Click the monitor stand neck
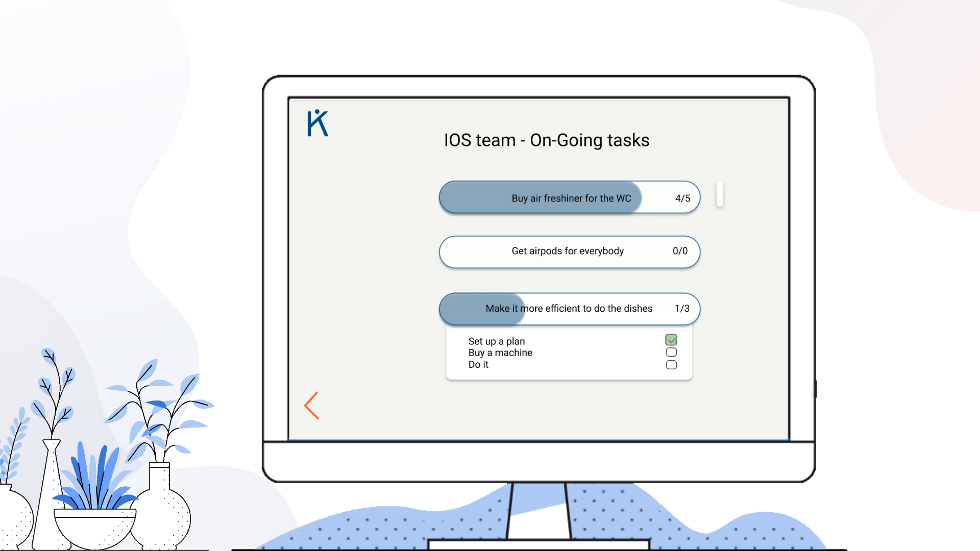This screenshot has width=980, height=551. pyautogui.click(x=538, y=510)
